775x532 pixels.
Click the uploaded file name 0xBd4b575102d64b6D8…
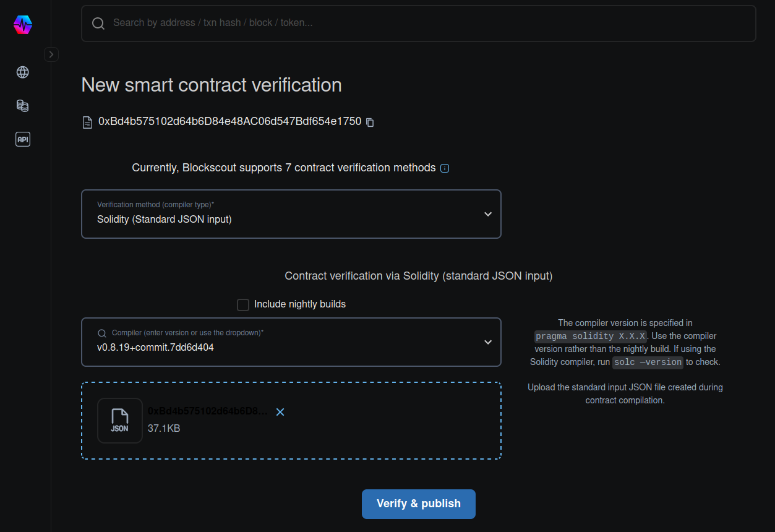[208, 411]
